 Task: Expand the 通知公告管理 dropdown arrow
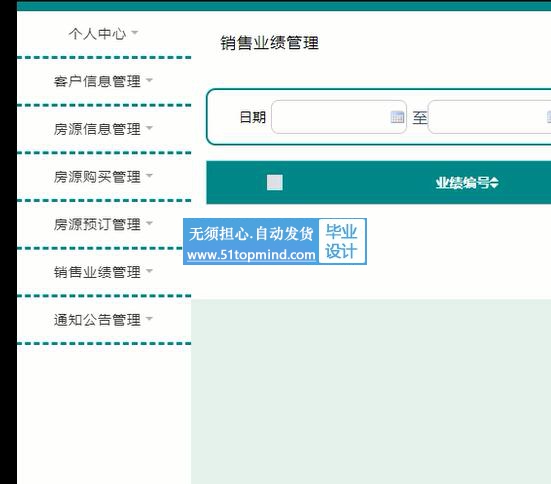point(149,318)
